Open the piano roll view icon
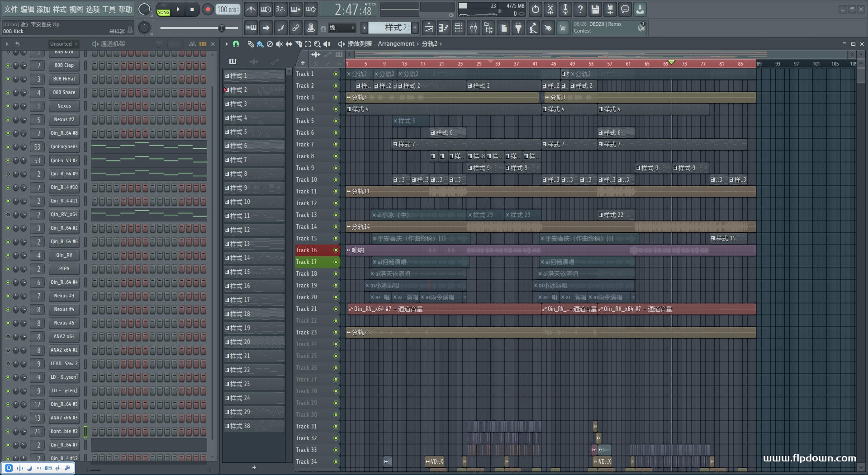Image resolution: width=868 pixels, height=475 pixels. tap(444, 28)
